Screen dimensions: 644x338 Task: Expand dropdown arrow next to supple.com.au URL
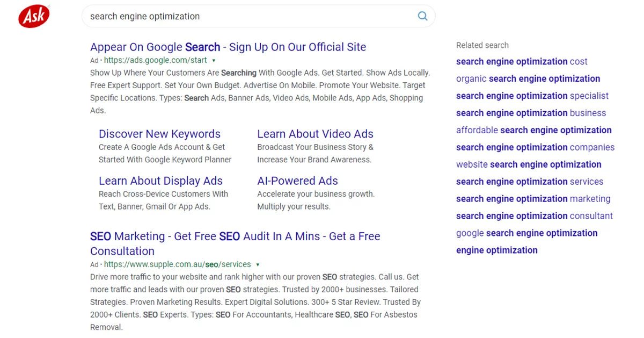pyautogui.click(x=258, y=265)
